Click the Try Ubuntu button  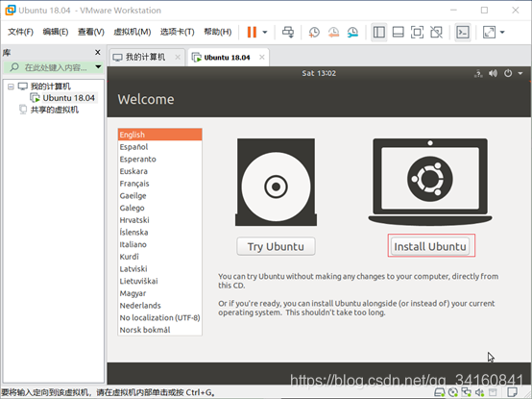pyautogui.click(x=276, y=246)
